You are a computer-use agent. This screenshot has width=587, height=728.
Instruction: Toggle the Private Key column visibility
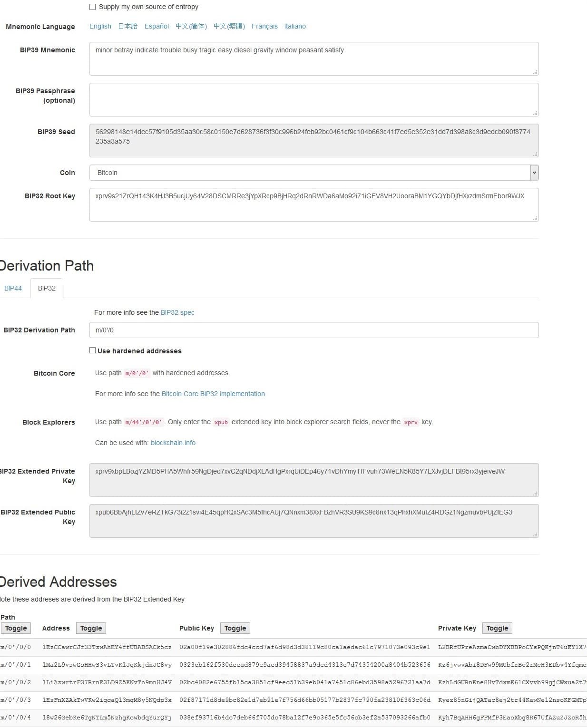[497, 628]
